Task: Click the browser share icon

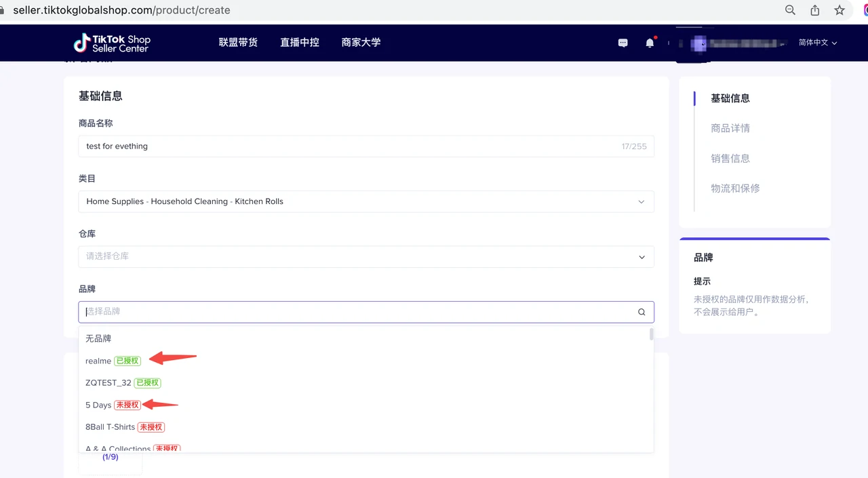Action: click(x=815, y=10)
